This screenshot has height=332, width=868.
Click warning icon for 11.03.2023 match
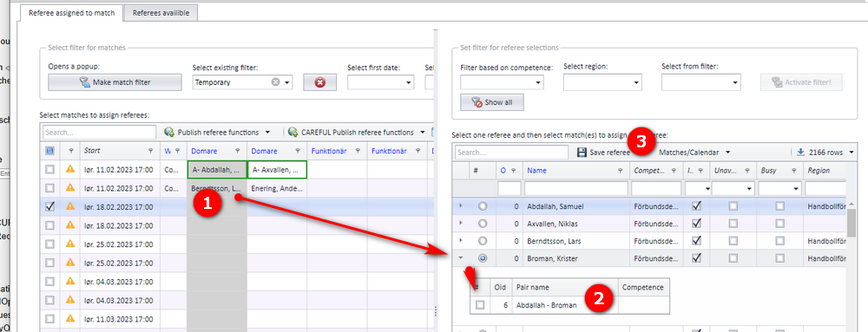pos(70,319)
